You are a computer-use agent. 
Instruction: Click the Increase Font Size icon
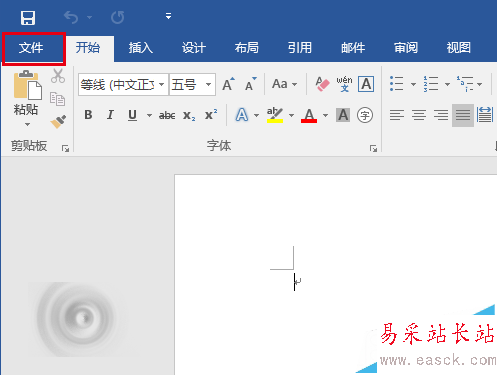pyautogui.click(x=229, y=84)
